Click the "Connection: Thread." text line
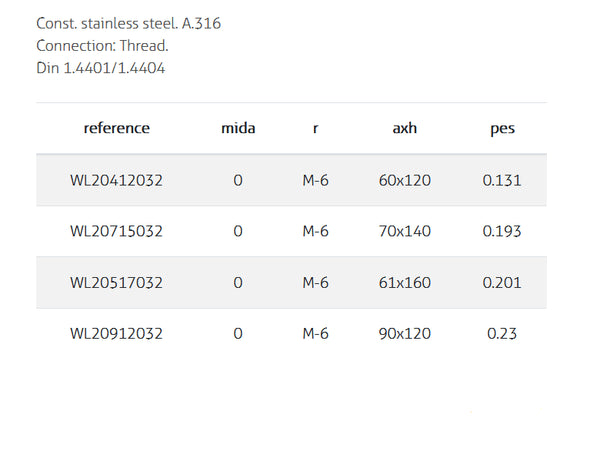The image size is (600, 468). click(x=102, y=46)
